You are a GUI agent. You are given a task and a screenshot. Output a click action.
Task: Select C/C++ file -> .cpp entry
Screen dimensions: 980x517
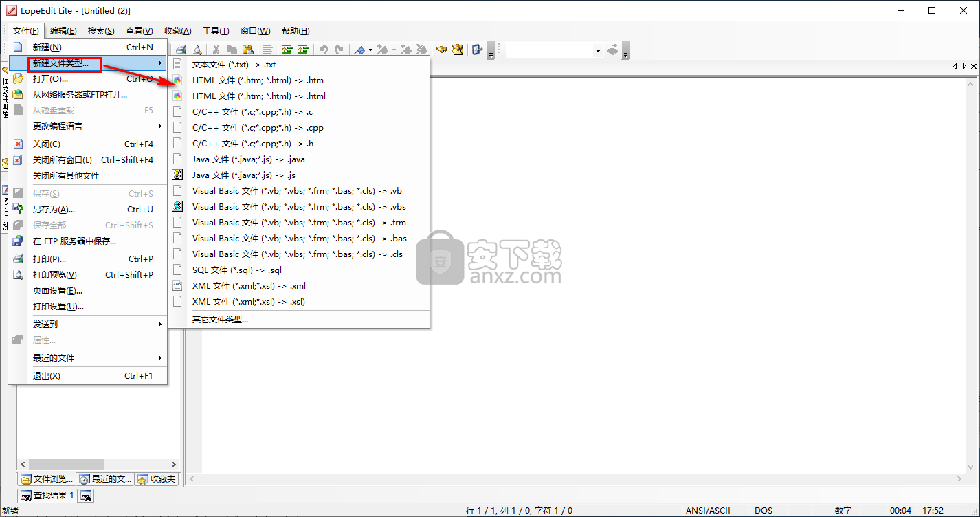click(x=299, y=127)
